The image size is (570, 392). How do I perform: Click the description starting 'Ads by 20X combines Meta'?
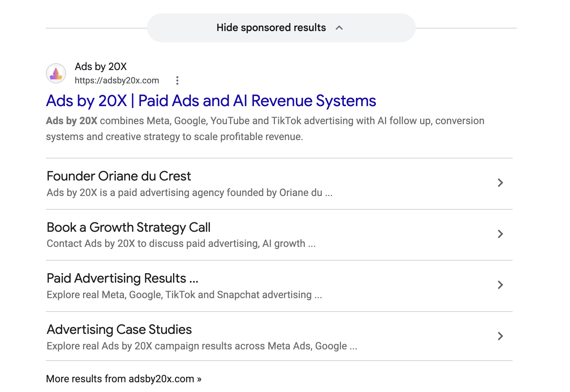tap(265, 129)
